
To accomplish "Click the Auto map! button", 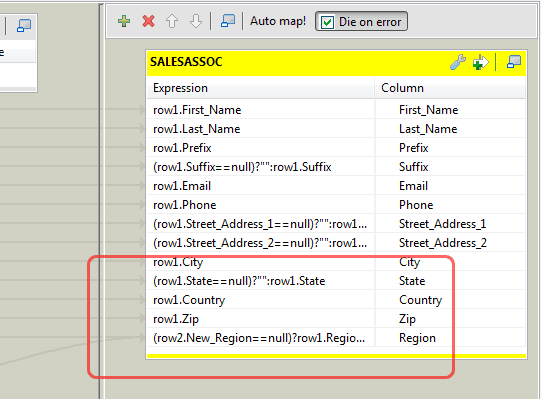I will (278, 21).
